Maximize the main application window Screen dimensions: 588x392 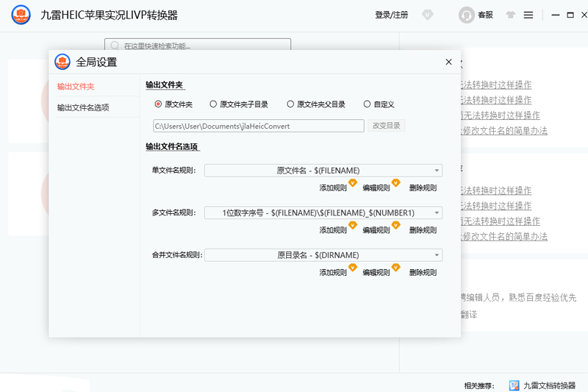pos(570,15)
